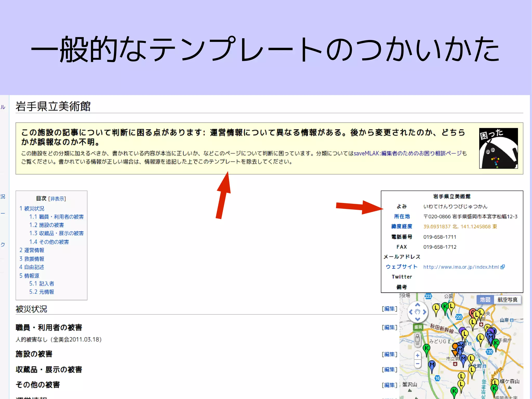The image size is (532, 399).
Task: Open TOC entry 5.2 元情報
Action: tap(42, 292)
